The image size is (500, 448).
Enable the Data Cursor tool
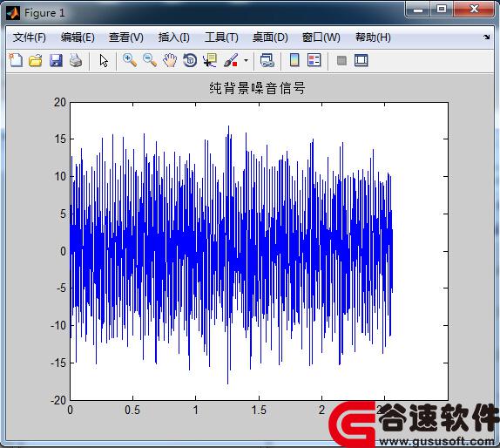click(x=210, y=60)
